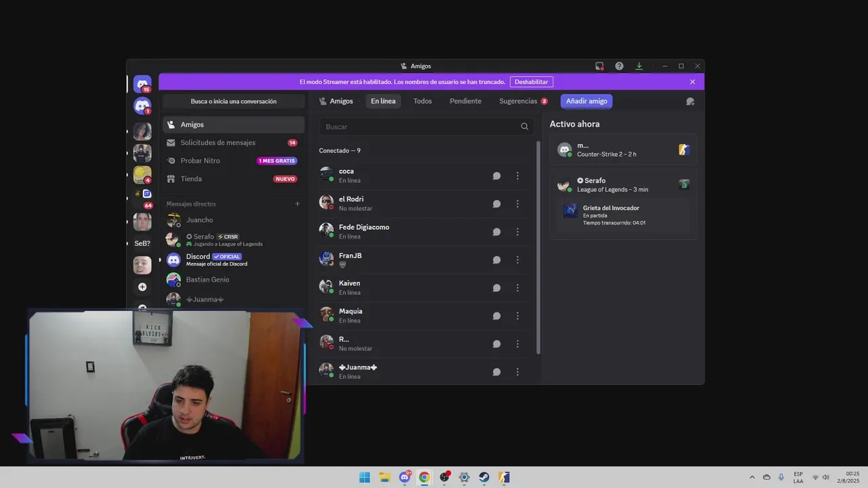Click Busca o inicia una conversación

click(233, 101)
